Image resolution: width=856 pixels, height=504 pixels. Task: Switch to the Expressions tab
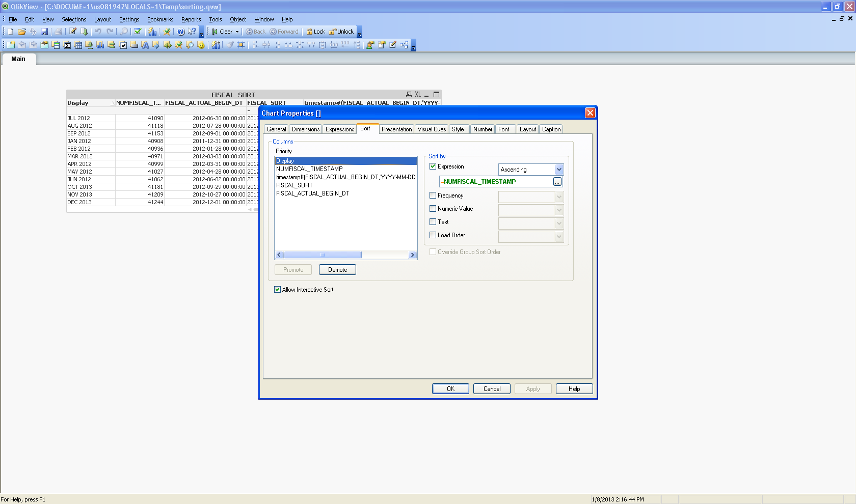click(340, 129)
